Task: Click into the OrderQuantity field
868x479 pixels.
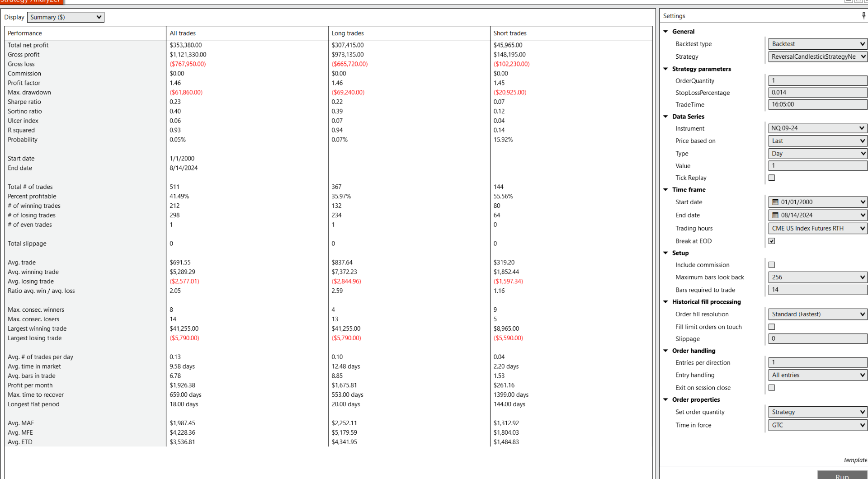Action: point(818,80)
